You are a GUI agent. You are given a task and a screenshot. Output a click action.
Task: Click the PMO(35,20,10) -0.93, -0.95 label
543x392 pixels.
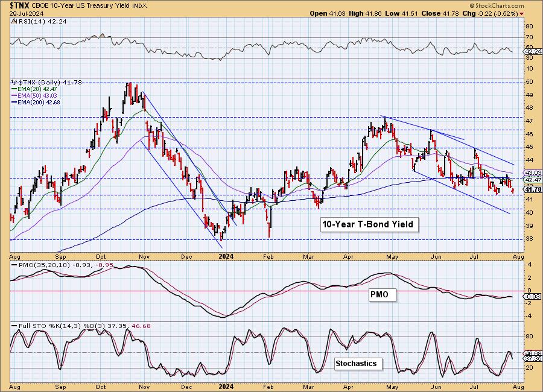pos(66,265)
